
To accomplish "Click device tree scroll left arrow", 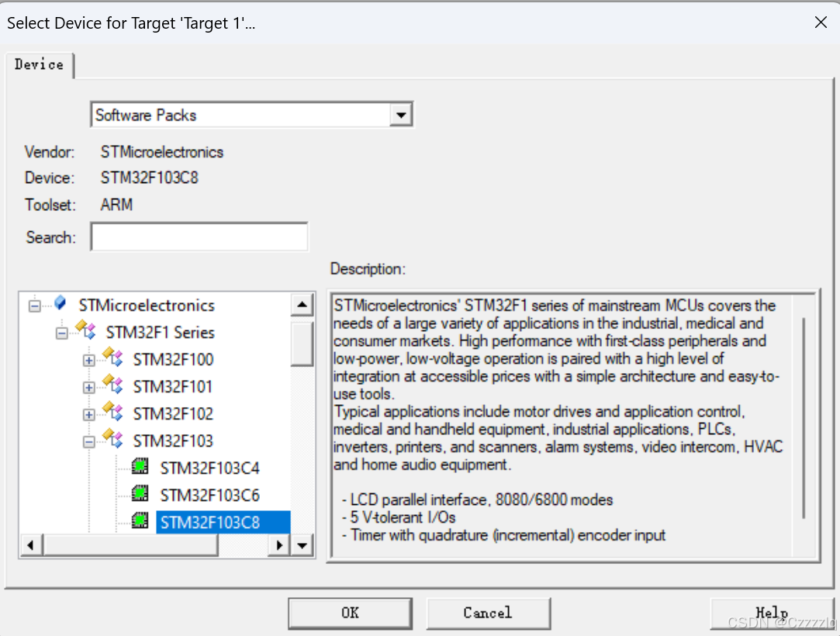I will point(30,545).
